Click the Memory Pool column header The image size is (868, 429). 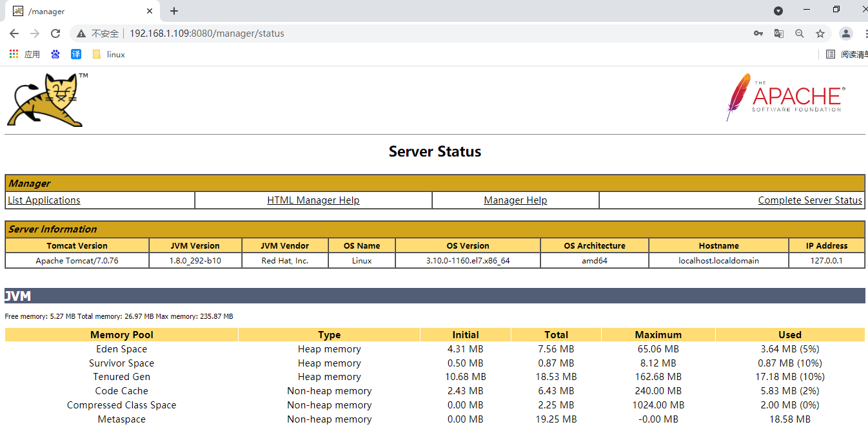coord(122,335)
